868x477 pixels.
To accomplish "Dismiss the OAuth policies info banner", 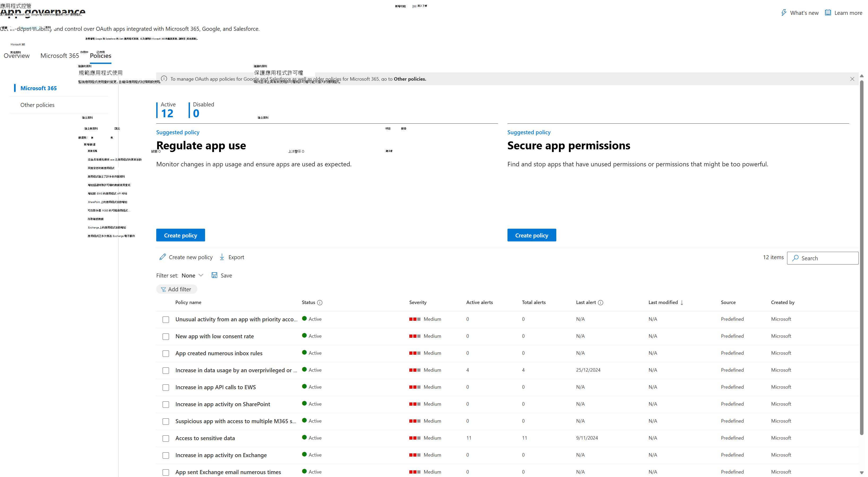I will pos(852,79).
